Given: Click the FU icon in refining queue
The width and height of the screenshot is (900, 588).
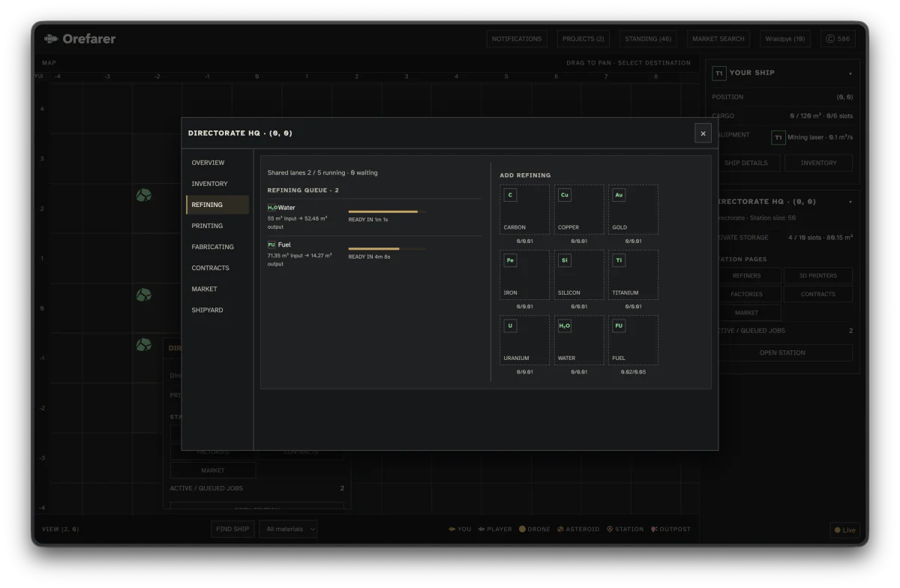Looking at the screenshot, I should click(271, 244).
